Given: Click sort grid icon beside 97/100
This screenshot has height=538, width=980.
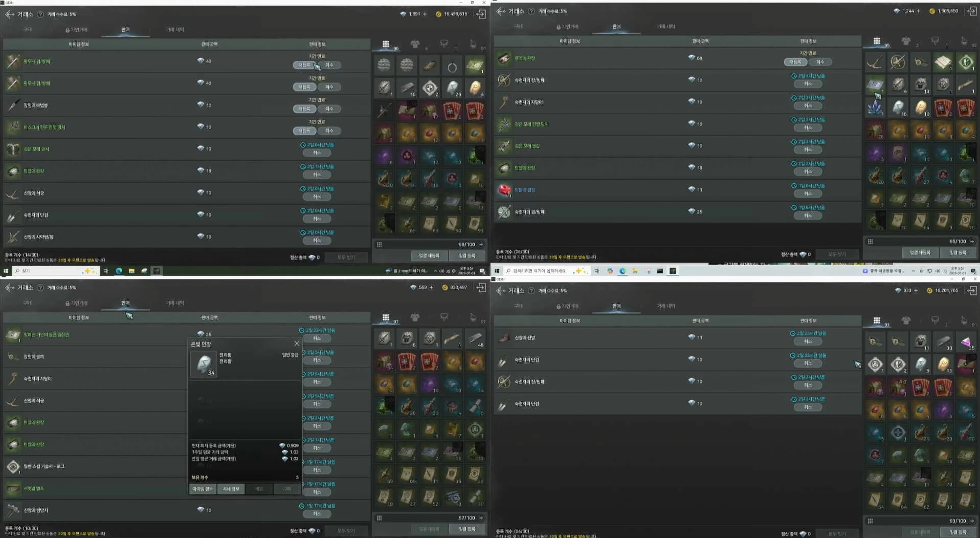Looking at the screenshot, I should [x=380, y=518].
